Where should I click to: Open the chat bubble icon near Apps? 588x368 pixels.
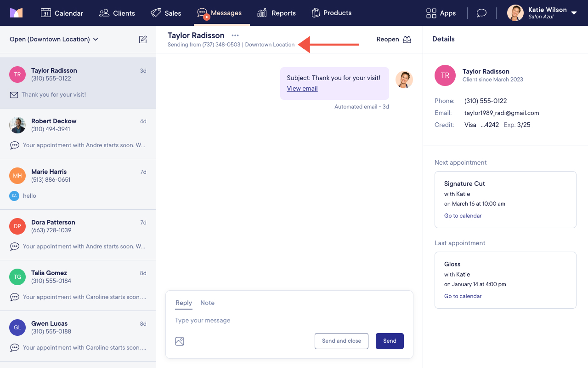pyautogui.click(x=481, y=13)
